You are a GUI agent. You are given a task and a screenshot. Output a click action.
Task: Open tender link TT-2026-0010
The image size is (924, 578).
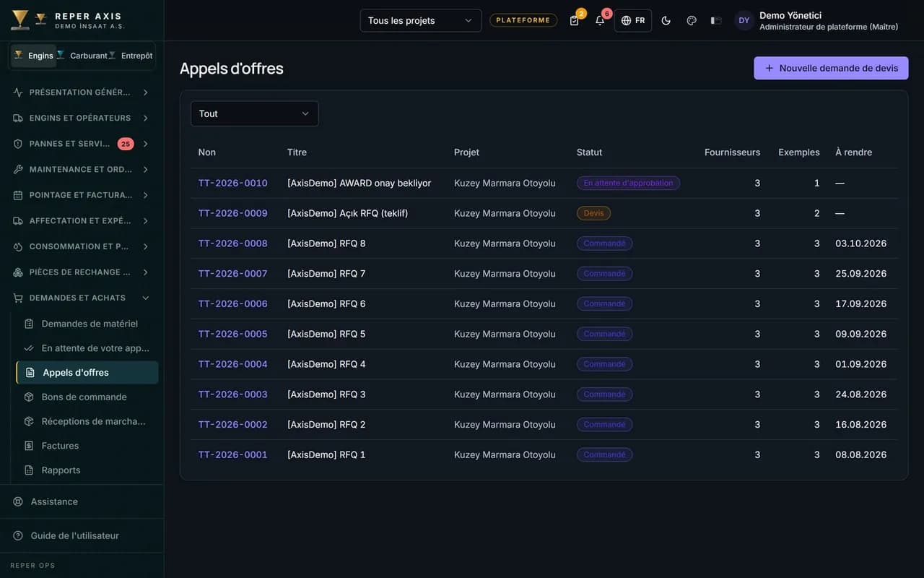pyautogui.click(x=233, y=183)
